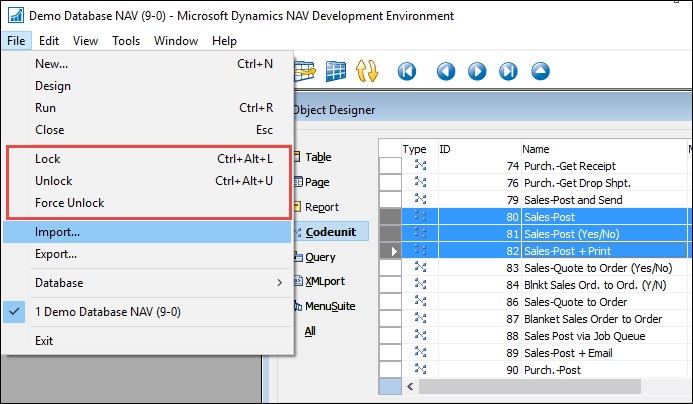Open the File menu
Screen dimensions: 693x404
(16, 41)
